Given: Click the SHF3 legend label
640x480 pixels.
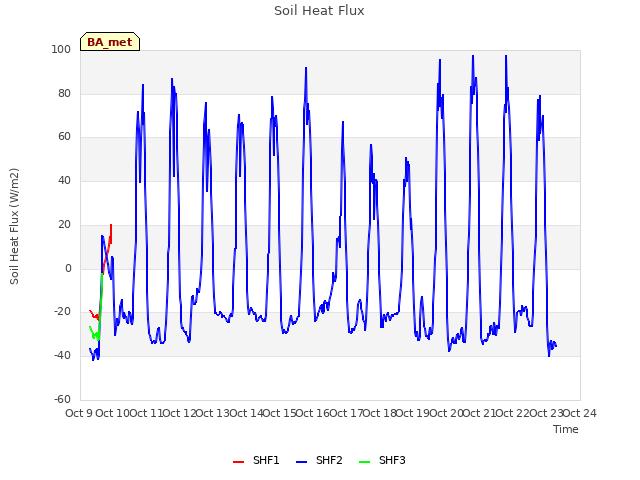Looking at the screenshot, I should (392, 460).
